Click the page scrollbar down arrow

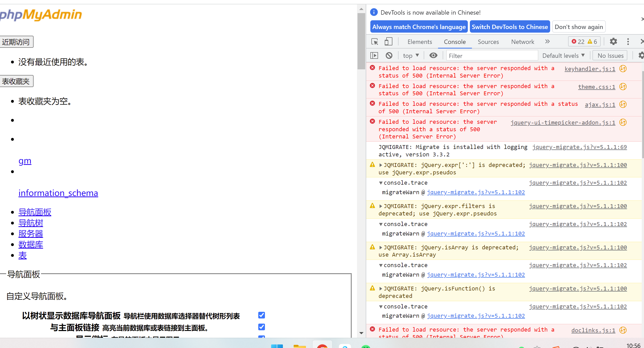[x=361, y=333]
